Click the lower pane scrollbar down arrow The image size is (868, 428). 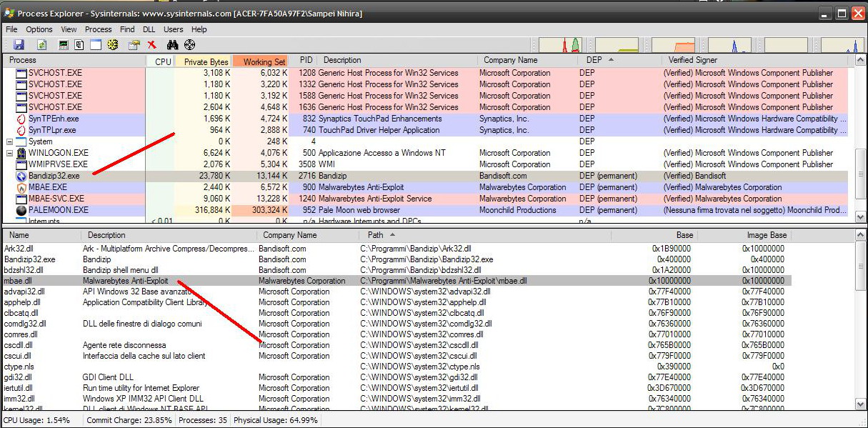860,404
